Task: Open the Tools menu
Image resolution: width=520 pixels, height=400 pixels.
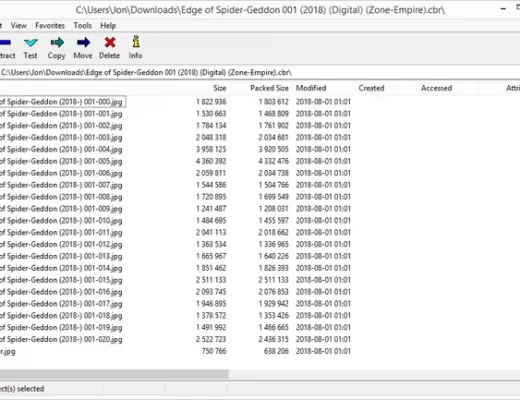Action: [82, 26]
